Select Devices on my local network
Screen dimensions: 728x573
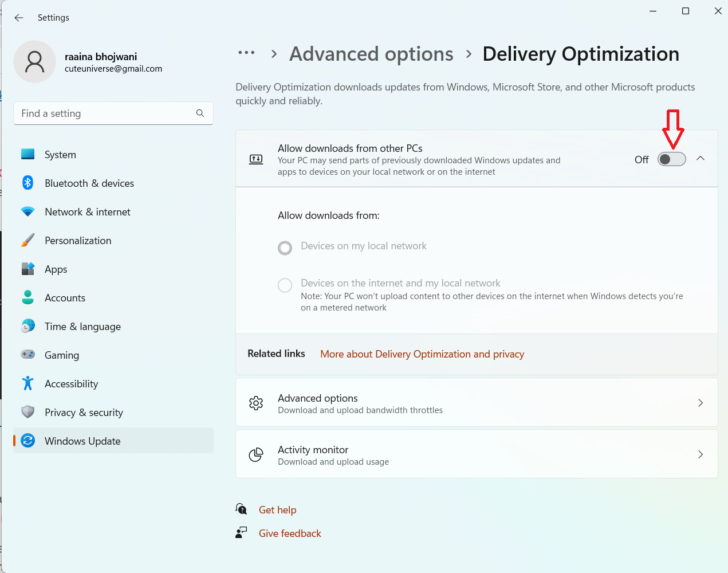(285, 248)
